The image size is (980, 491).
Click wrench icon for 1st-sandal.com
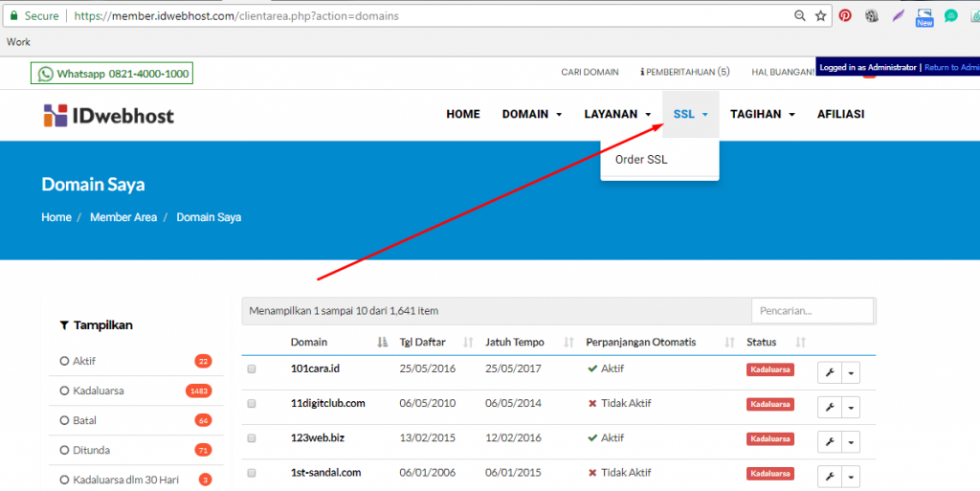pyautogui.click(x=830, y=478)
